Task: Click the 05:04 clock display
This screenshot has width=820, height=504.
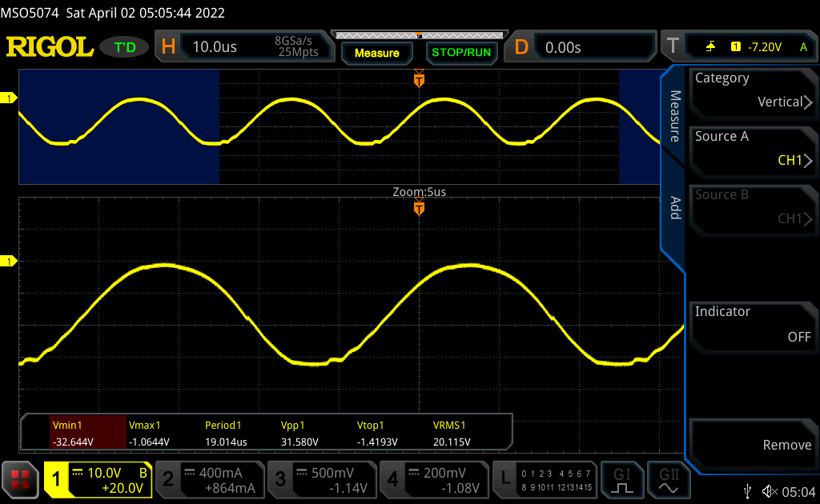Action: click(798, 492)
